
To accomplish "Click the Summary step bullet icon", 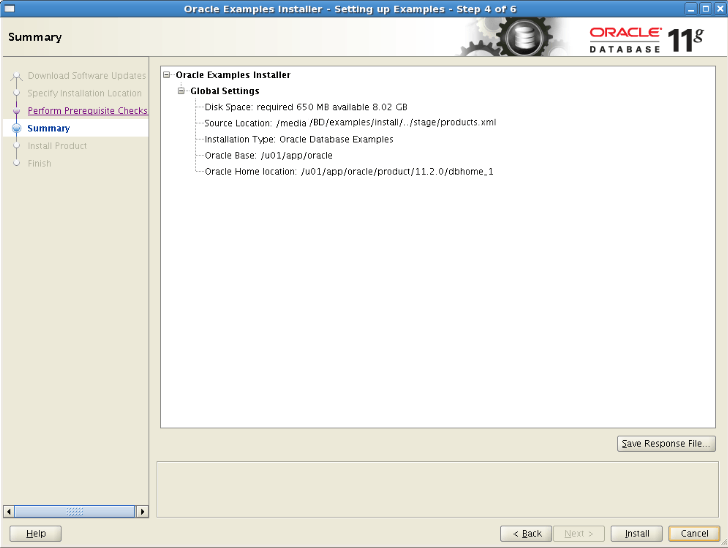I will coord(17,128).
